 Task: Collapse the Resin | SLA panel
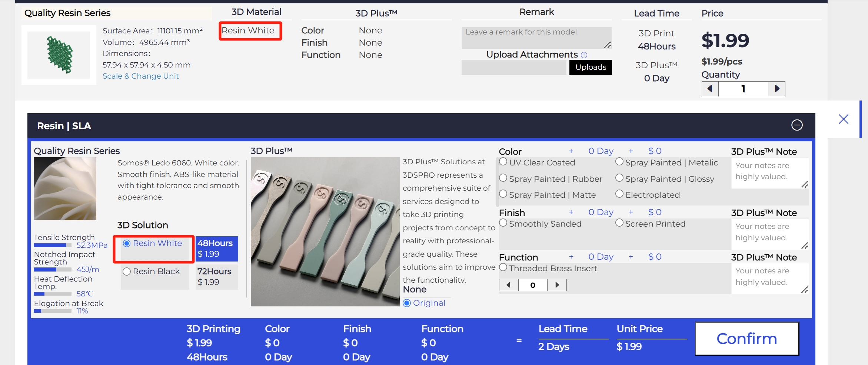pyautogui.click(x=797, y=125)
